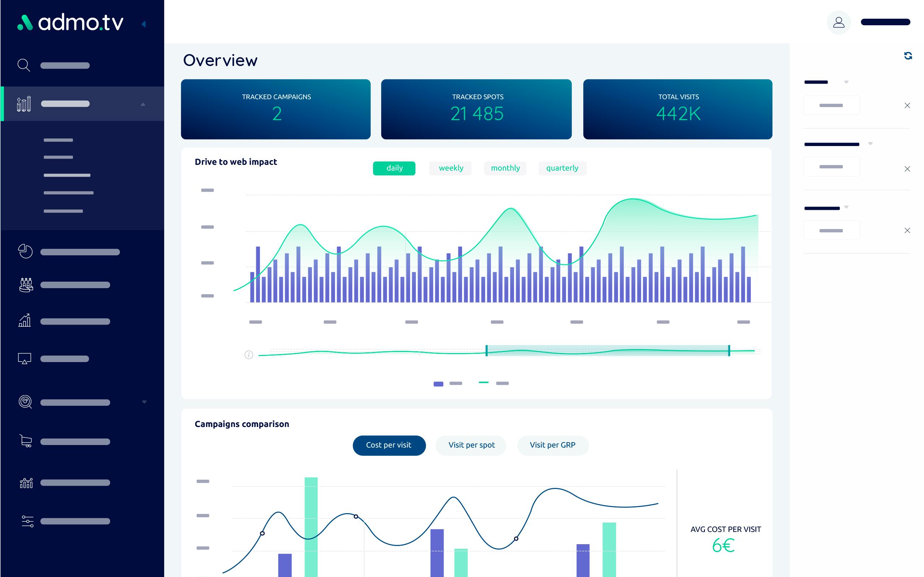This screenshot has width=924, height=577.
Task: Select the monthly view toggle
Action: [505, 168]
